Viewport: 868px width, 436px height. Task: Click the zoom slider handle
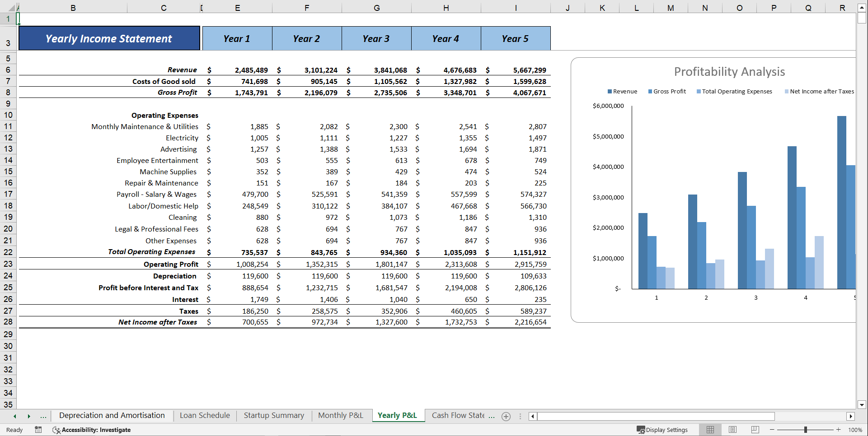point(806,430)
